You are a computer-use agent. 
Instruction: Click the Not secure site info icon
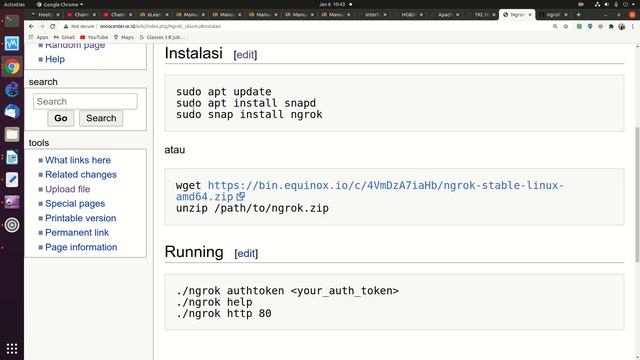coord(66,26)
